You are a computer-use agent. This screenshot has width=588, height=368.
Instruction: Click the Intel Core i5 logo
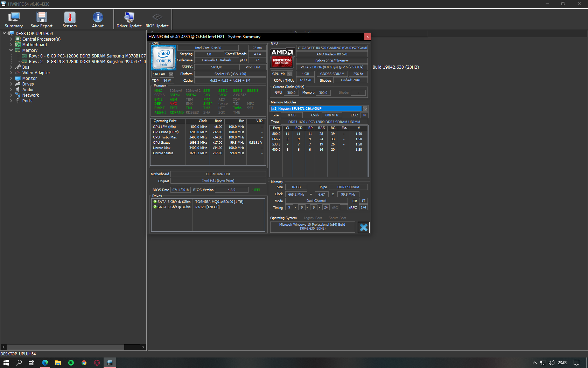coord(163,58)
